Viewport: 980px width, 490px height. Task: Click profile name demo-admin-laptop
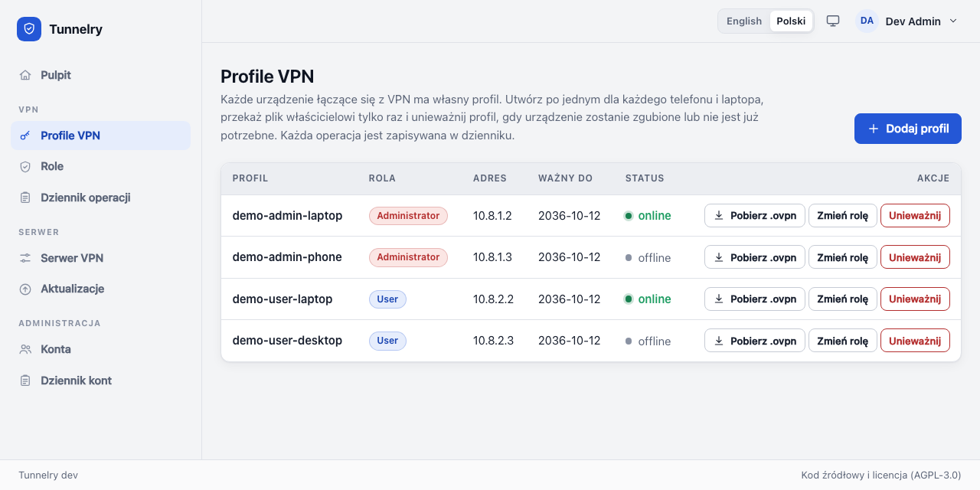tap(287, 215)
